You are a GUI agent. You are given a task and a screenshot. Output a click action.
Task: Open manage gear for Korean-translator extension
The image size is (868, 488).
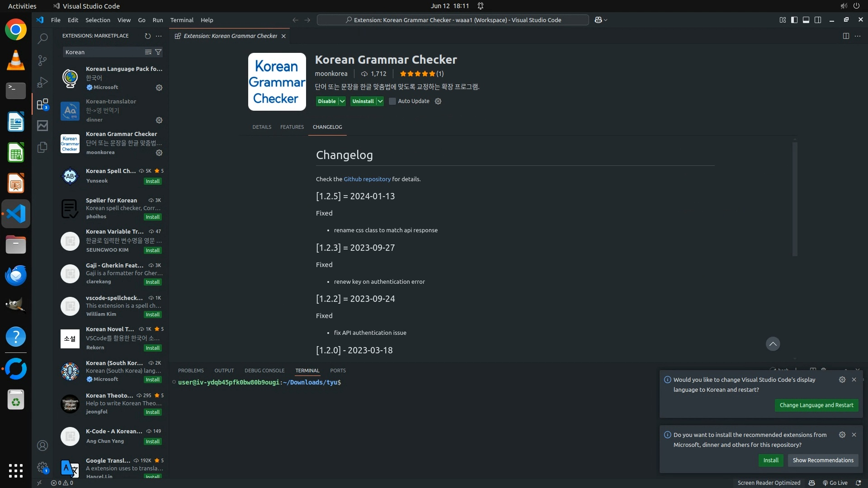coord(159,120)
